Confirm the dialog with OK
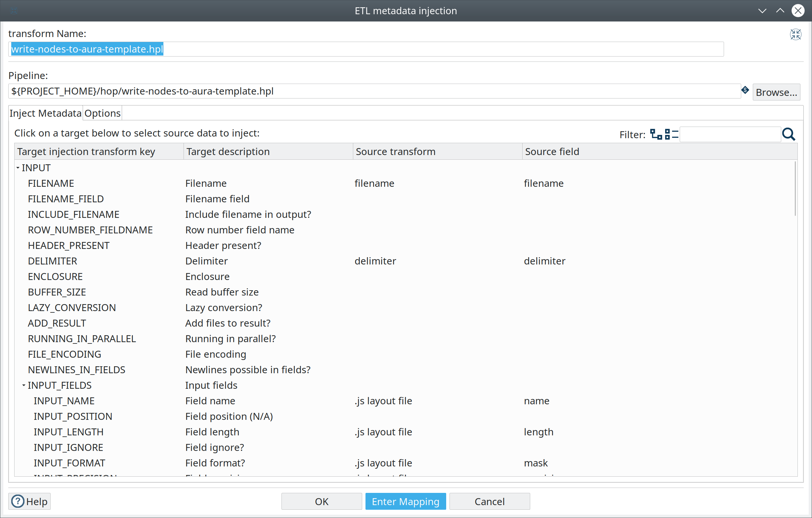Screen dimensions: 812x518 point(321,501)
